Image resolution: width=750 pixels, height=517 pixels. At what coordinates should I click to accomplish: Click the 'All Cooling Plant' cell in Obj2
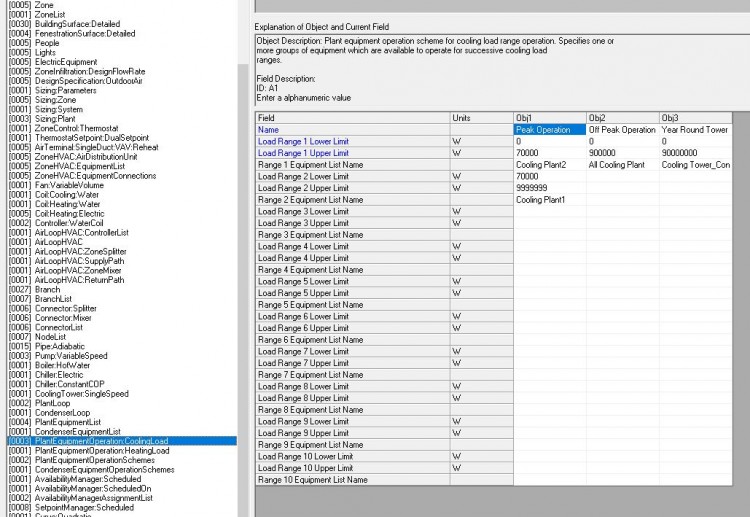point(621,165)
